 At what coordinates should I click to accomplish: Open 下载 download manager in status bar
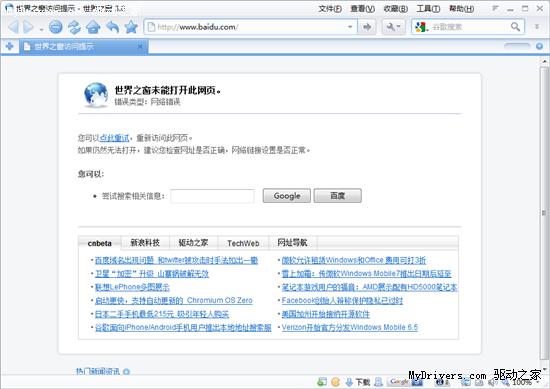tap(358, 382)
